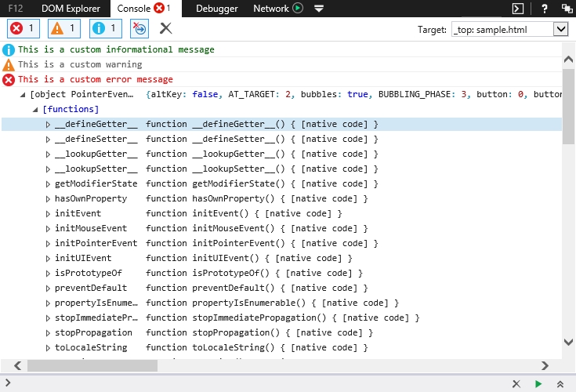
Task: Open the Target frame dropdown
Action: click(x=560, y=28)
